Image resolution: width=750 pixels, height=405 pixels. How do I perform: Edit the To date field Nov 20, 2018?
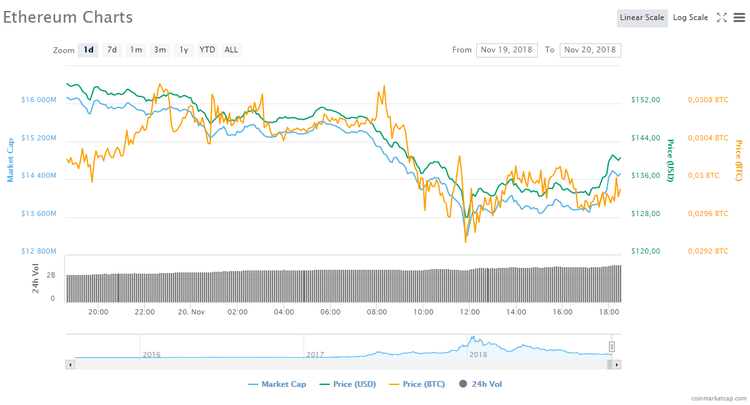click(x=590, y=50)
